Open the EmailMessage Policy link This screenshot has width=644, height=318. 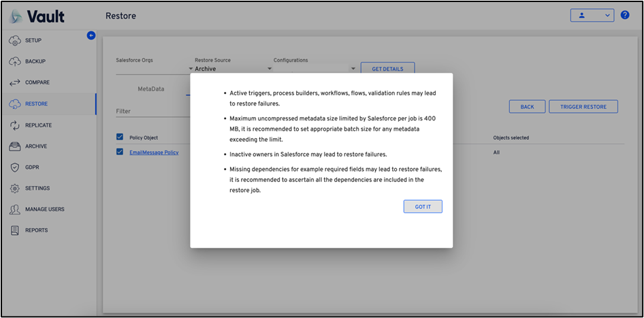[x=154, y=153]
